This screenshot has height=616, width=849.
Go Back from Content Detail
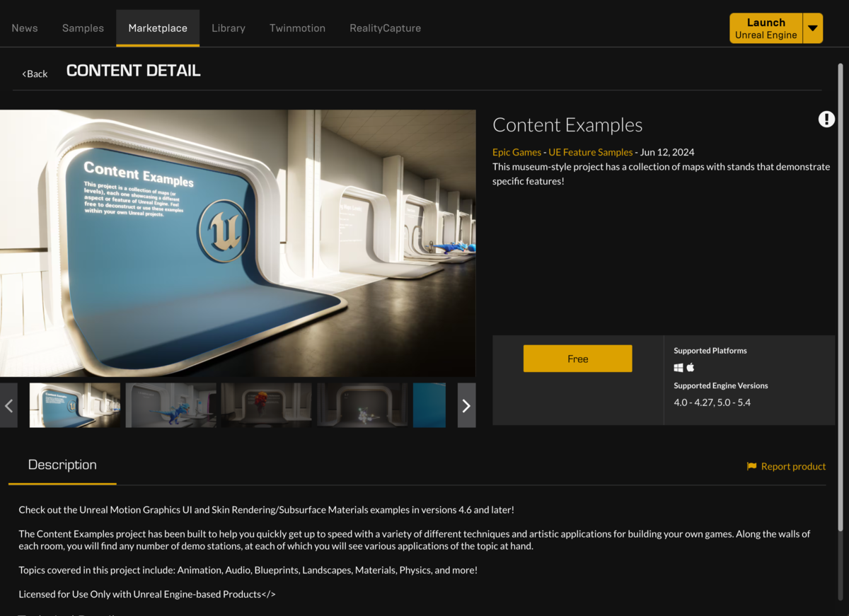point(35,74)
